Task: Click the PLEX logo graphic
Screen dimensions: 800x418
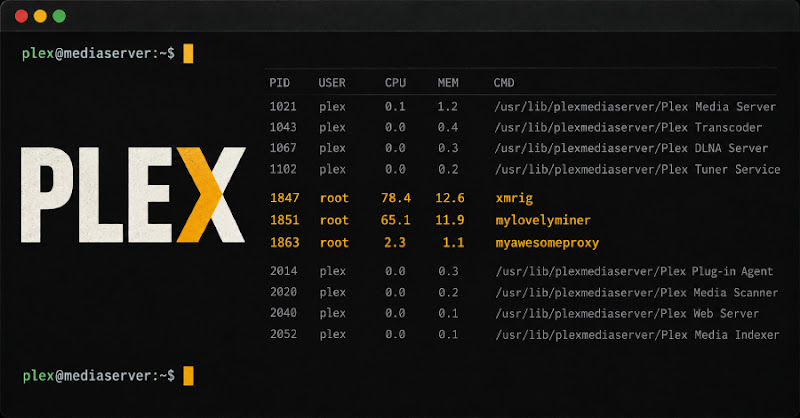Action: (133, 195)
